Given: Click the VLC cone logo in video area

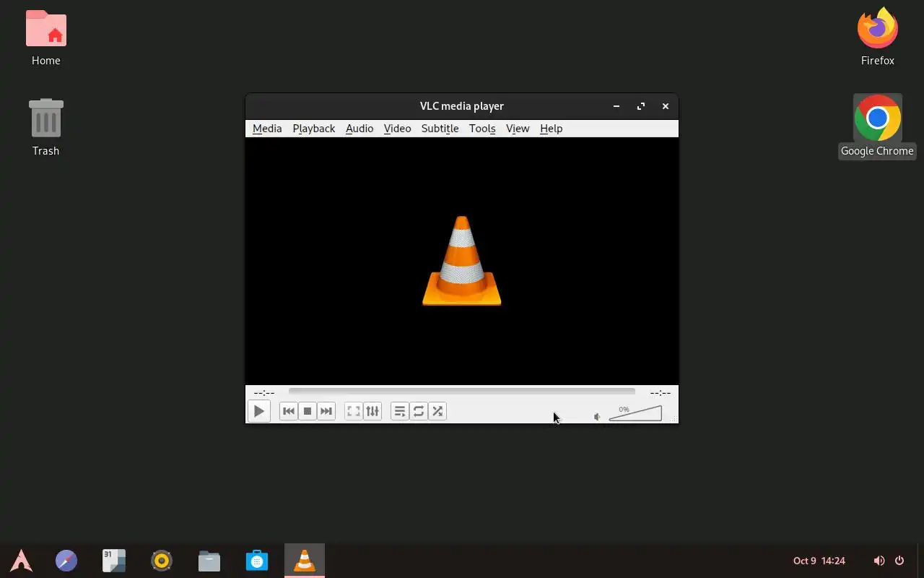Looking at the screenshot, I should 462,261.
